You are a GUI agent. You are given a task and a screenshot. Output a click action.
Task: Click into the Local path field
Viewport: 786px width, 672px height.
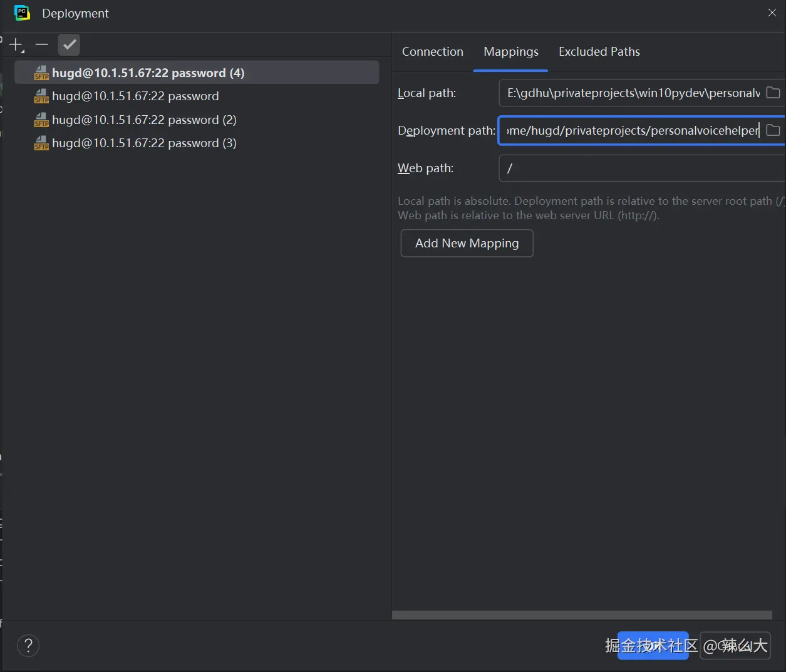coord(633,93)
